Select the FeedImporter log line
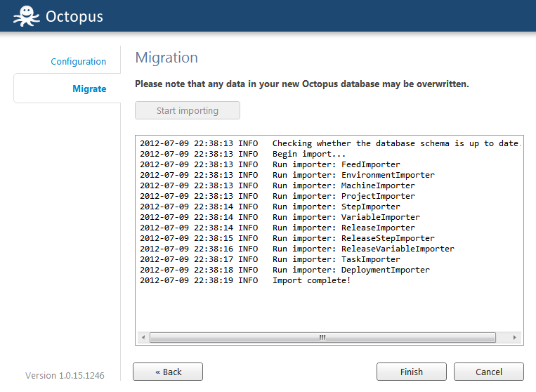The height and width of the screenshot is (392, 536). tap(270, 164)
